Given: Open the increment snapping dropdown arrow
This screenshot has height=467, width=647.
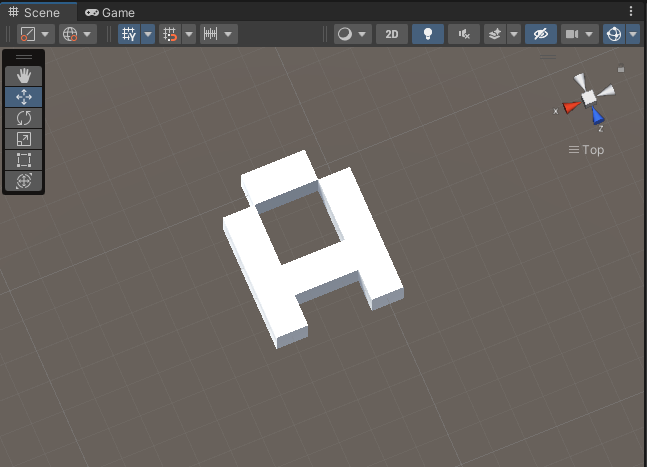Looking at the screenshot, I should coord(229,34).
